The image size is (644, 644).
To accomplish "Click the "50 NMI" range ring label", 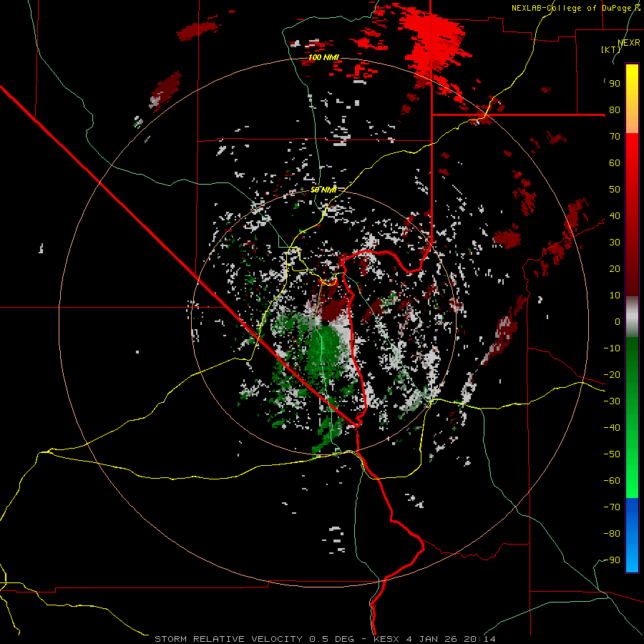I will pos(323,190).
